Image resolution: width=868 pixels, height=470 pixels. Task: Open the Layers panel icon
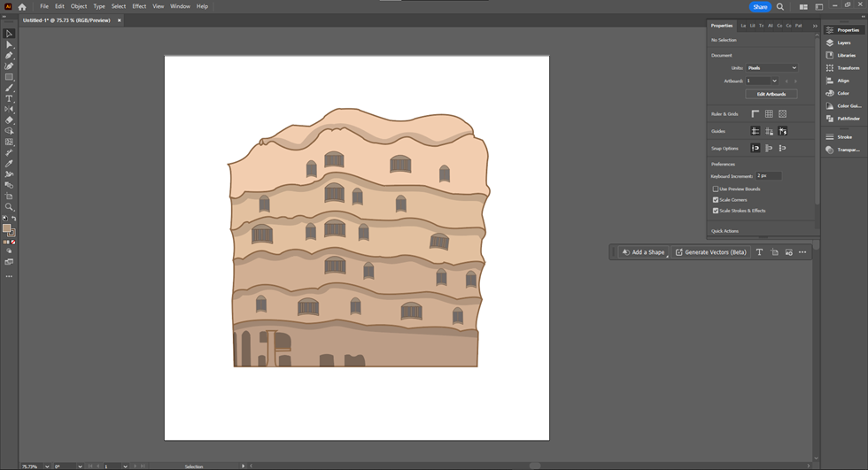[x=830, y=42]
